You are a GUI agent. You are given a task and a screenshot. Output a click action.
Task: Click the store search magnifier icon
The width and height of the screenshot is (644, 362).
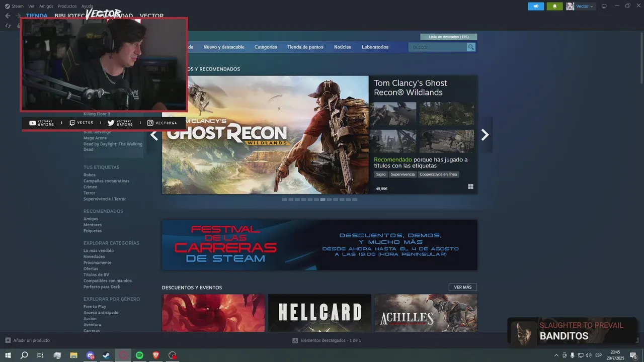pos(471,47)
